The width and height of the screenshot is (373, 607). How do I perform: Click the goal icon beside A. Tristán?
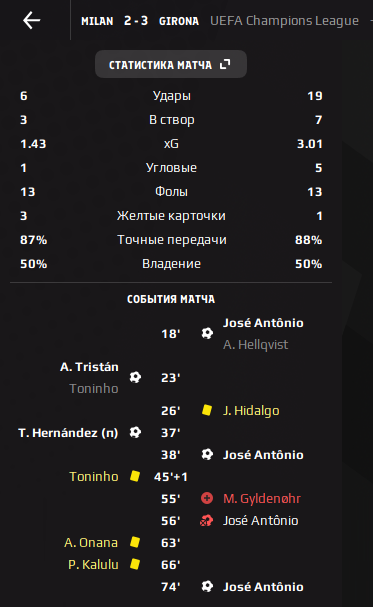point(135,377)
